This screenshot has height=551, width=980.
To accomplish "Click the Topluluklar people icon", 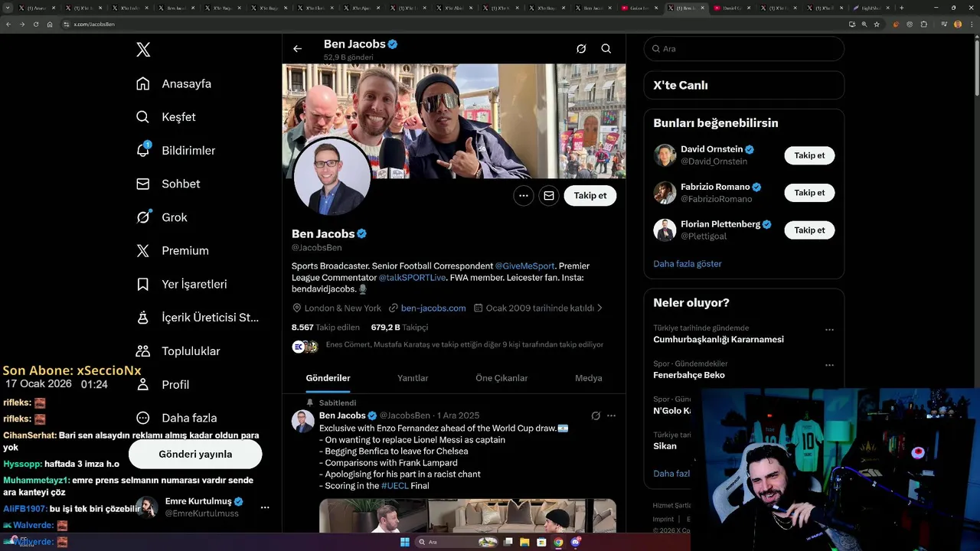I will 143,350.
